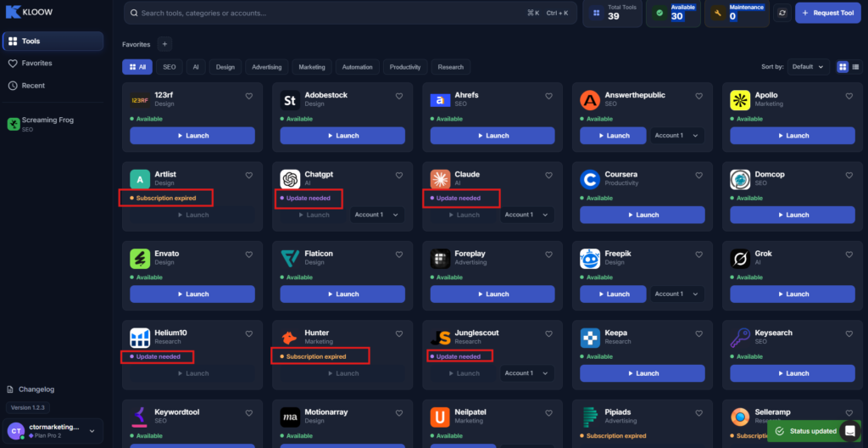Open Tools in the sidebar

pos(53,41)
